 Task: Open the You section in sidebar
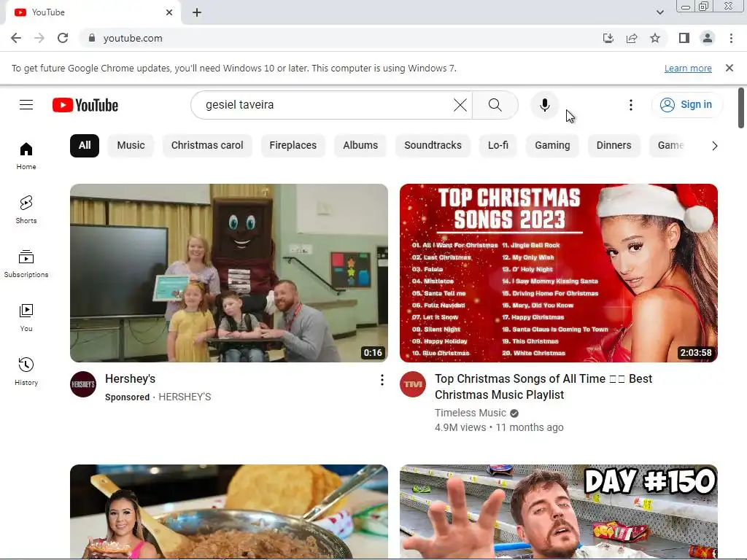(x=26, y=318)
